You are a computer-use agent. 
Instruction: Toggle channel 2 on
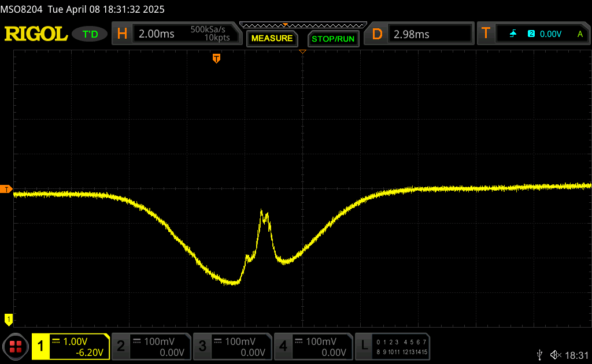click(x=121, y=346)
